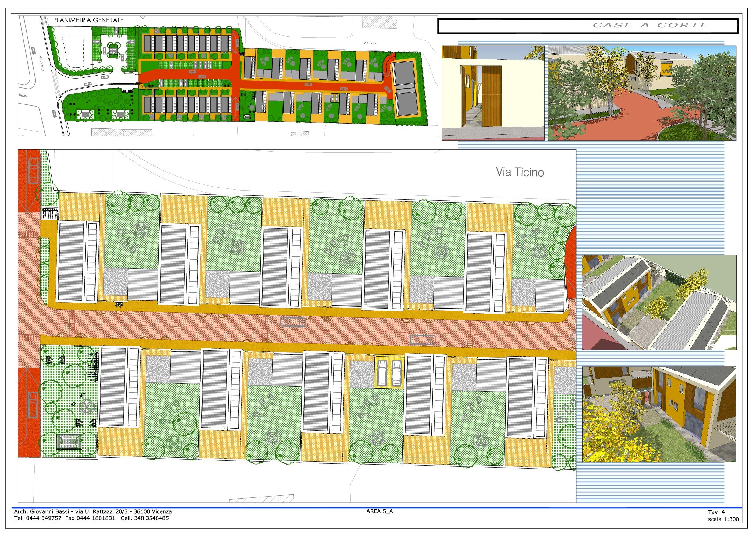Viewport: 756px width, 534px height.
Task: Click the CASE A CORTE title box
Action: click(587, 26)
